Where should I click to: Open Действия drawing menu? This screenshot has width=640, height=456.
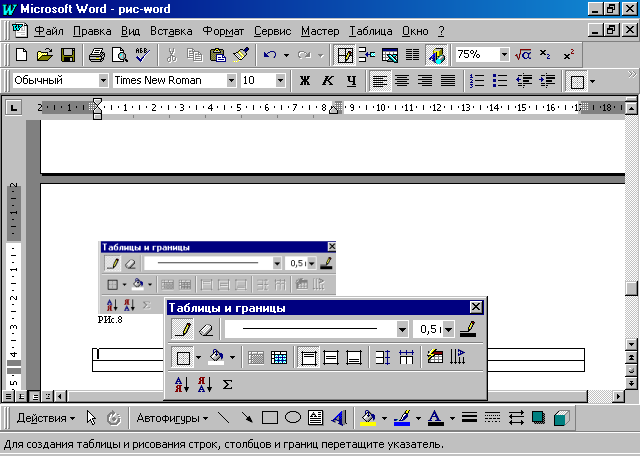click(46, 418)
